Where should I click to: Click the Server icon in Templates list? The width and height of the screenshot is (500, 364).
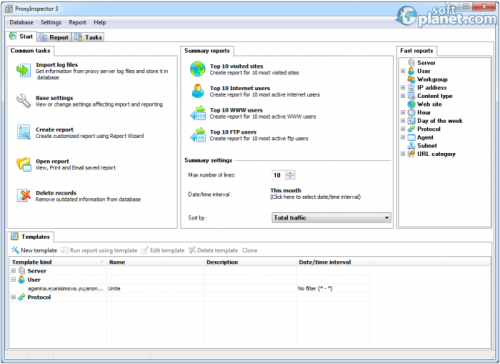pyautogui.click(x=22, y=271)
